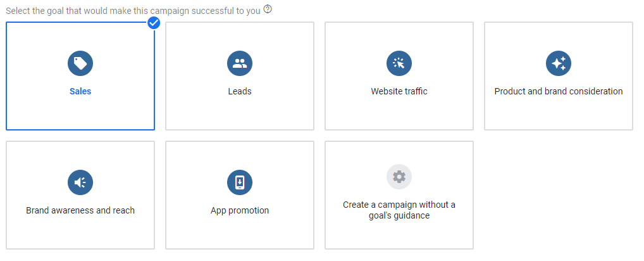Open the help question mark icon

click(x=268, y=10)
